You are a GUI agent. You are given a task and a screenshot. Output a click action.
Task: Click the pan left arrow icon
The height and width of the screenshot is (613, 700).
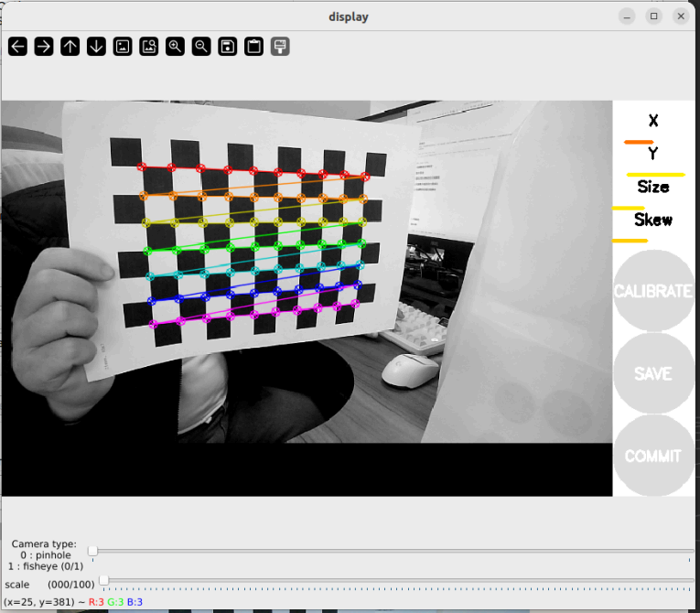[18, 47]
